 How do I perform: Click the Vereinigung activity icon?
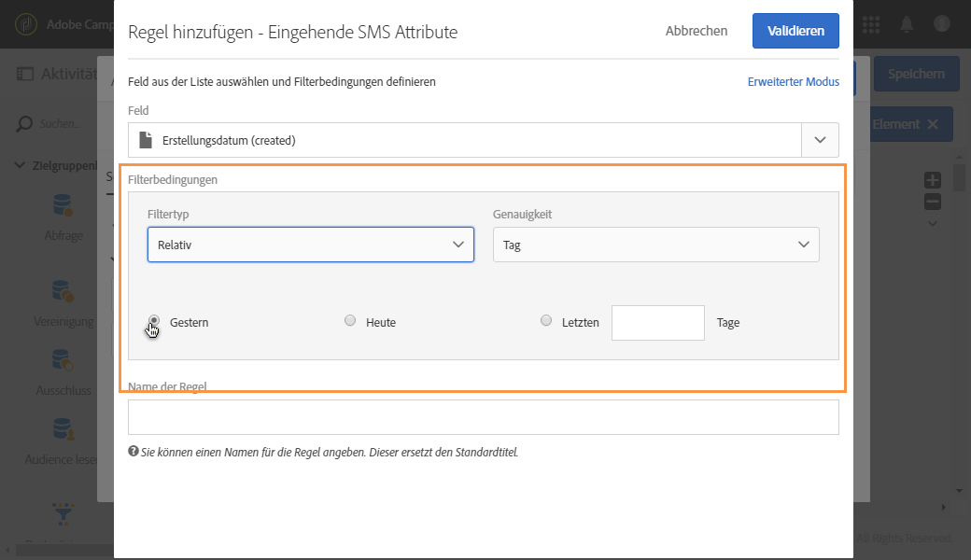pyautogui.click(x=63, y=293)
